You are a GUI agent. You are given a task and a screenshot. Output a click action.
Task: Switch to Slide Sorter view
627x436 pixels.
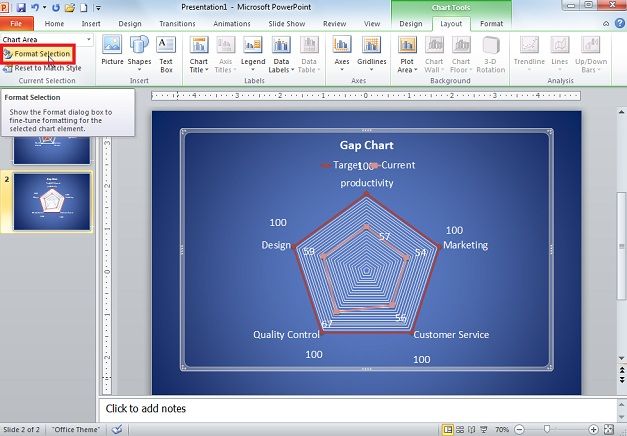[x=460, y=430]
